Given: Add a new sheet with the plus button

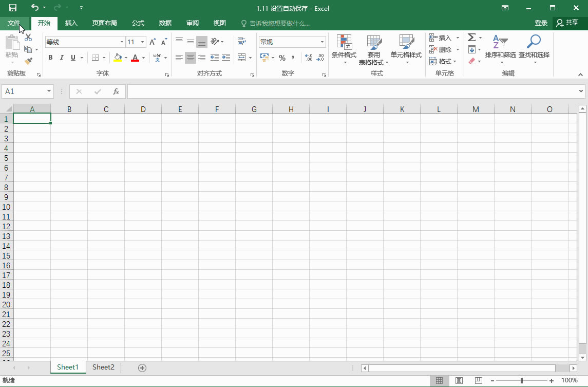Looking at the screenshot, I should [x=142, y=367].
